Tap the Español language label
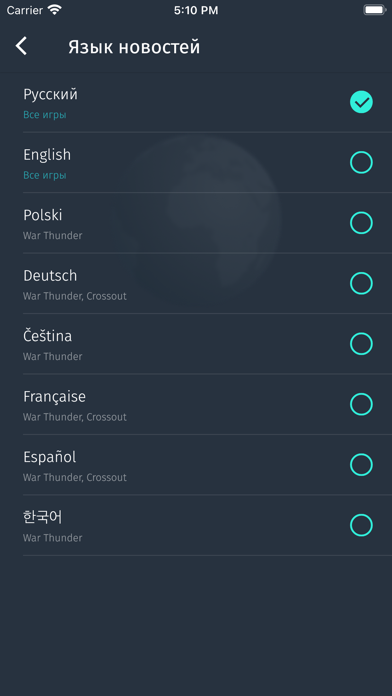The height and width of the screenshot is (696, 392). 49,457
